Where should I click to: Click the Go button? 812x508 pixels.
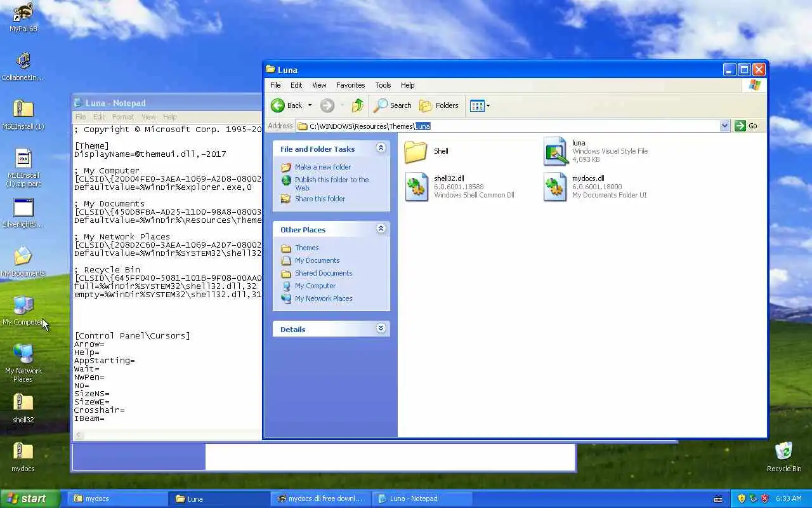747,126
